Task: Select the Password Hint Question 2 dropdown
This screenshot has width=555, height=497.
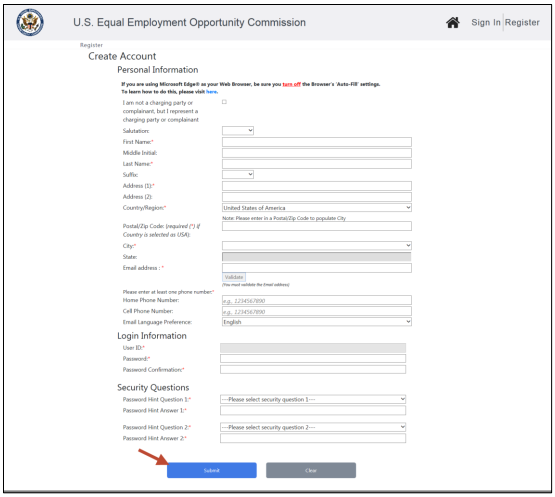Action: pyautogui.click(x=313, y=427)
